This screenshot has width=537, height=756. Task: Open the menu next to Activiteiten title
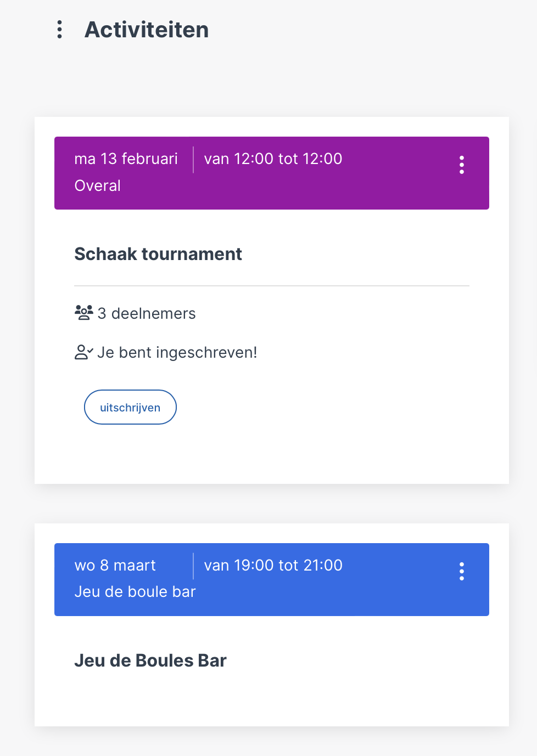click(x=59, y=30)
